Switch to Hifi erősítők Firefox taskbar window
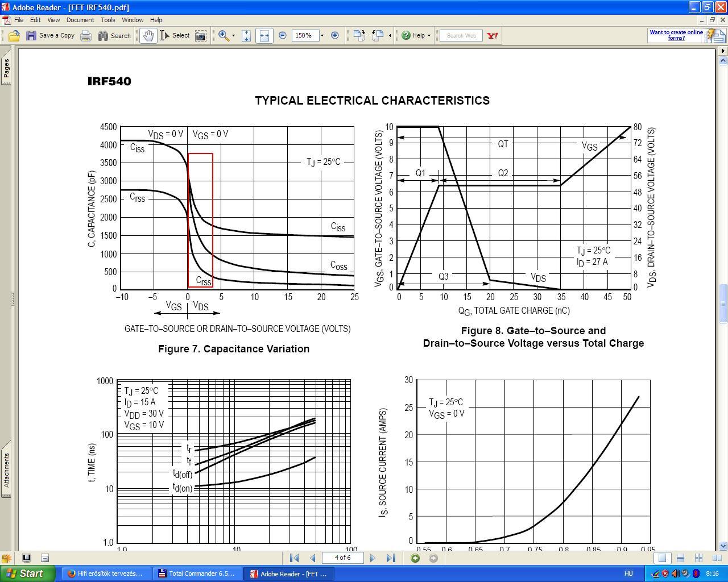 click(105, 573)
